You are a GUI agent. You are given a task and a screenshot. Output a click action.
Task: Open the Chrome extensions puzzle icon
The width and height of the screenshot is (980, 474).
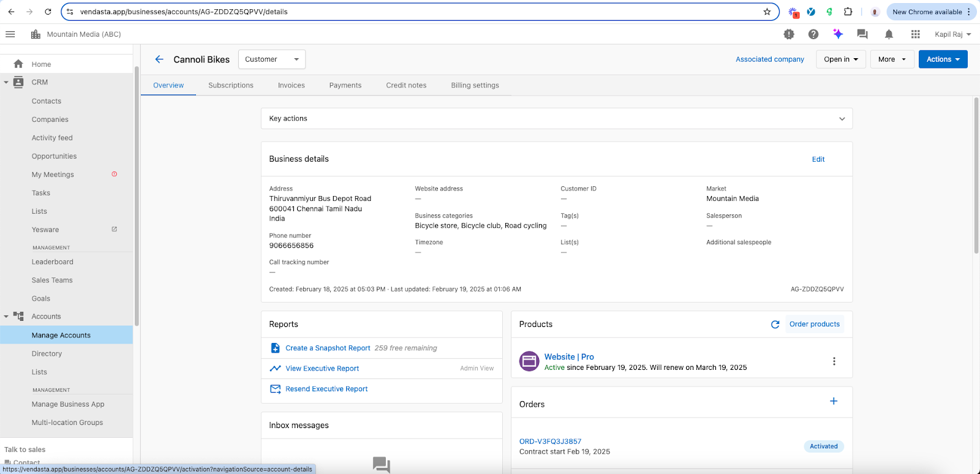tap(848, 12)
